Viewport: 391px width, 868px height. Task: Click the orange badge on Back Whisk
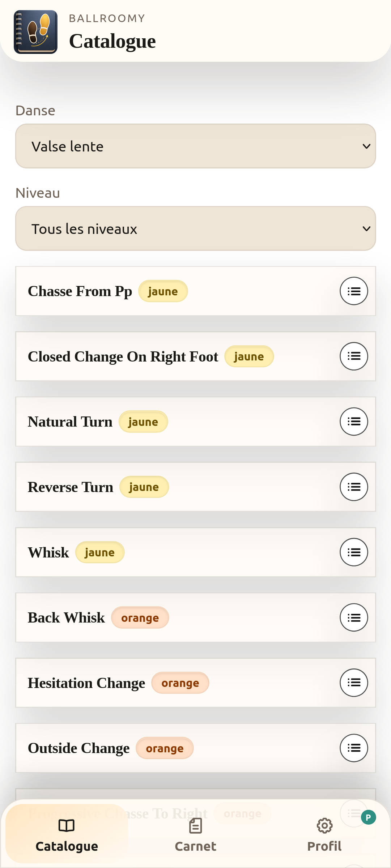click(x=140, y=618)
